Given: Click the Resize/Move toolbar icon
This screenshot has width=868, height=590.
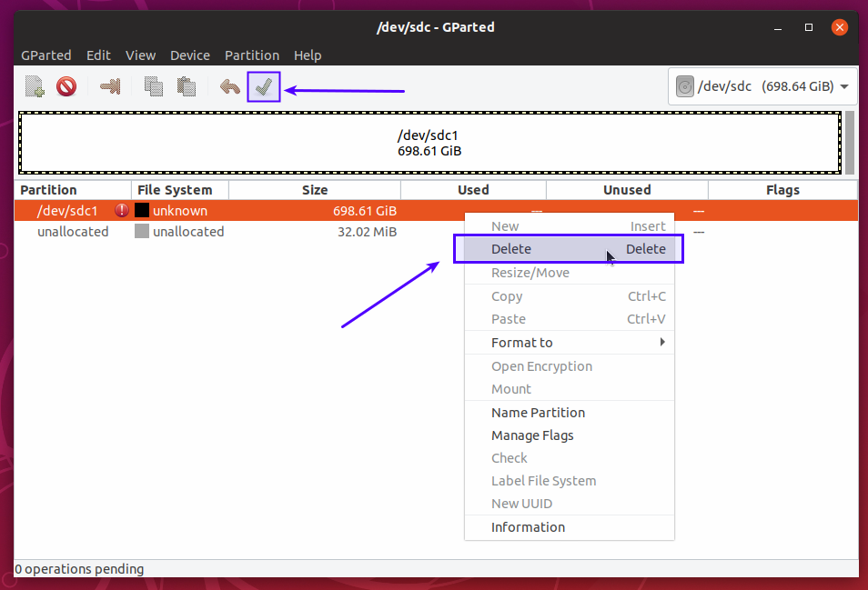Looking at the screenshot, I should point(110,87).
